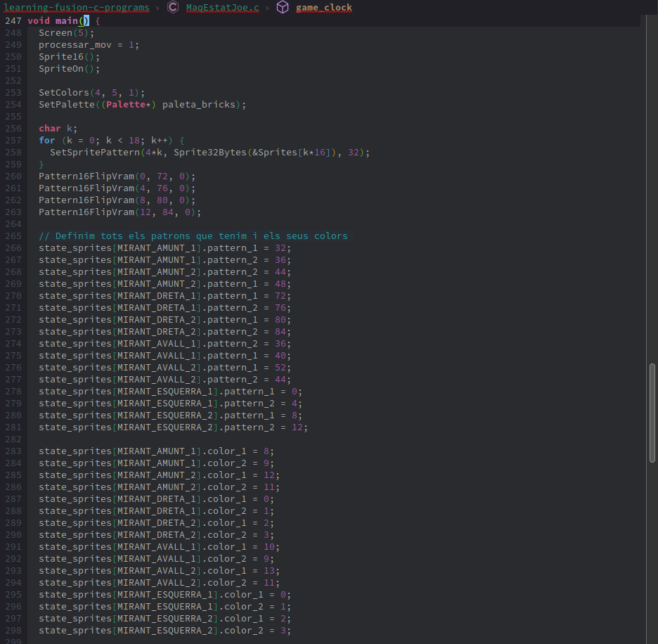Click the breadcrumb chevron after MagEstatJoe.c

[x=267, y=8]
